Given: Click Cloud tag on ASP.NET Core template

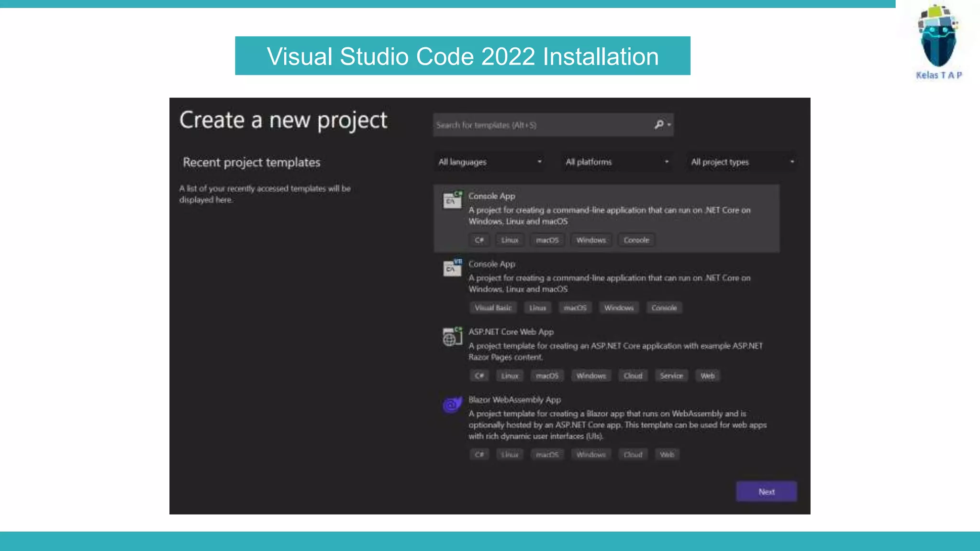Looking at the screenshot, I should coord(633,376).
